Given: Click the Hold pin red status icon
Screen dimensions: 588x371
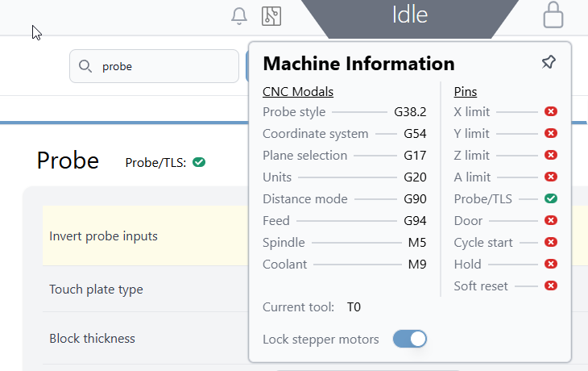Looking at the screenshot, I should click(x=551, y=264).
